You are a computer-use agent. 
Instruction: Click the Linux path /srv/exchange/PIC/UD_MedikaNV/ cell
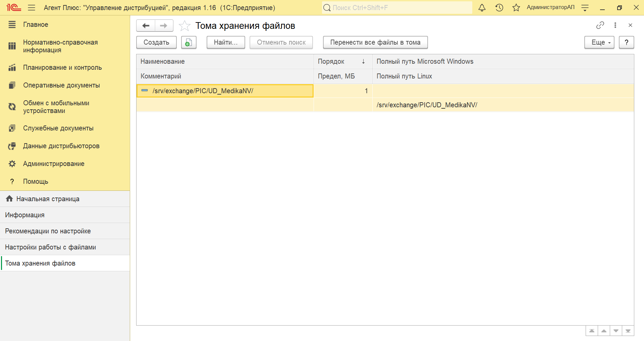503,105
